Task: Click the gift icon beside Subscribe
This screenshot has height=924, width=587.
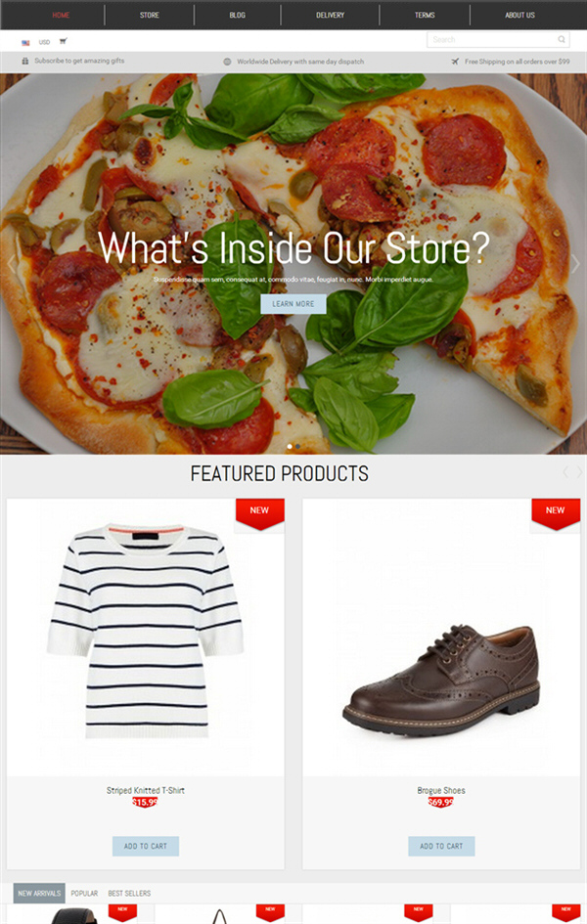Action: click(x=24, y=61)
